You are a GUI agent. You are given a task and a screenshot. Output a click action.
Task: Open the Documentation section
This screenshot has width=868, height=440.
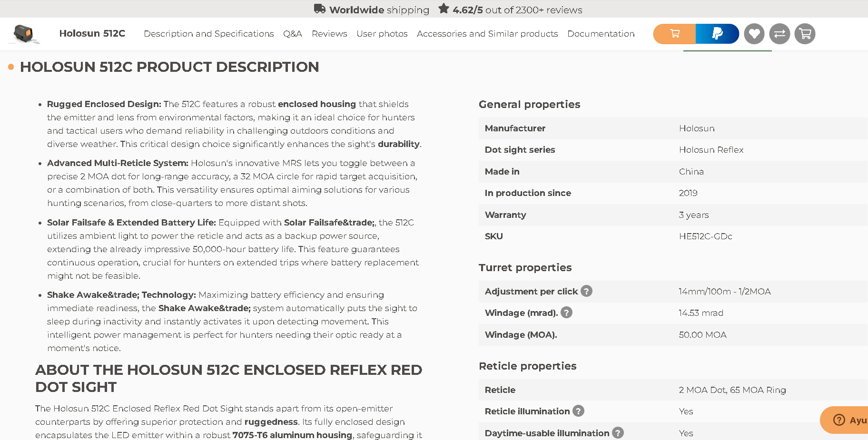pyautogui.click(x=601, y=34)
